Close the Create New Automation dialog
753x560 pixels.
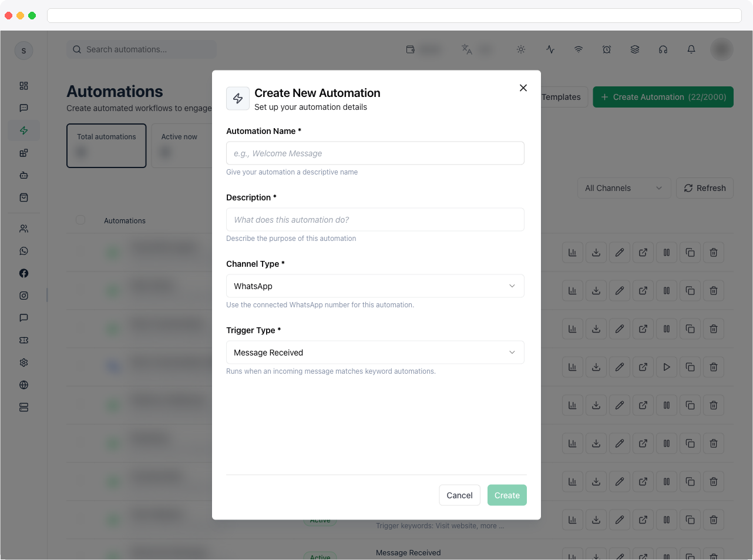(523, 88)
